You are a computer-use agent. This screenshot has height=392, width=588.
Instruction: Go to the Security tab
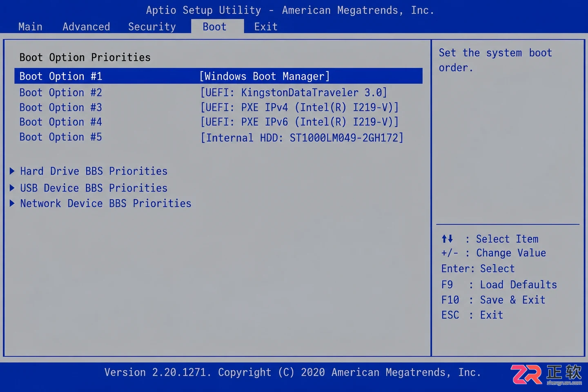click(152, 27)
